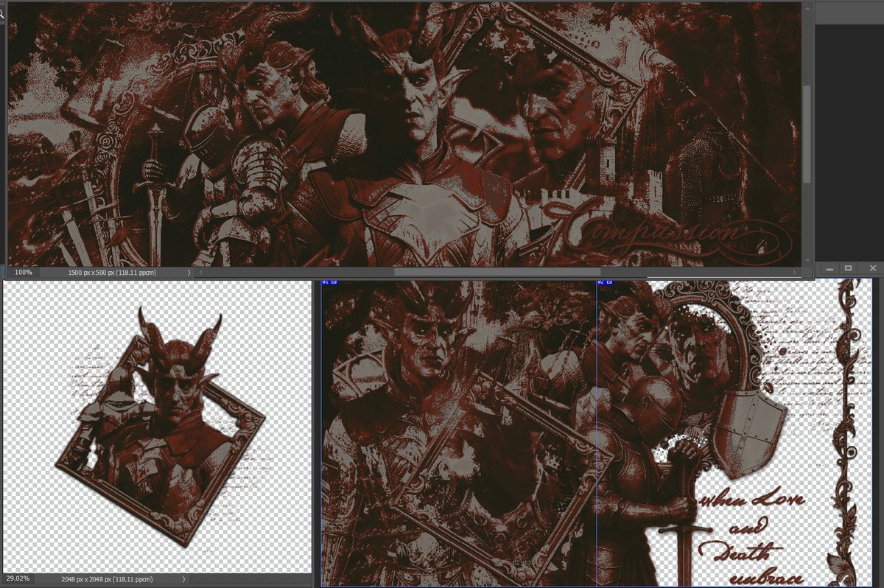Viewport: 884px width, 588px height.
Task: Click the Compassion banner canvas
Action: pos(404,133)
